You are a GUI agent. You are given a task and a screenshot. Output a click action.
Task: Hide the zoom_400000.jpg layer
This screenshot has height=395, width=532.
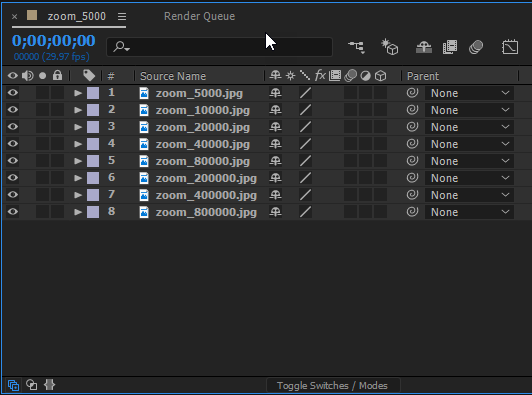point(13,194)
